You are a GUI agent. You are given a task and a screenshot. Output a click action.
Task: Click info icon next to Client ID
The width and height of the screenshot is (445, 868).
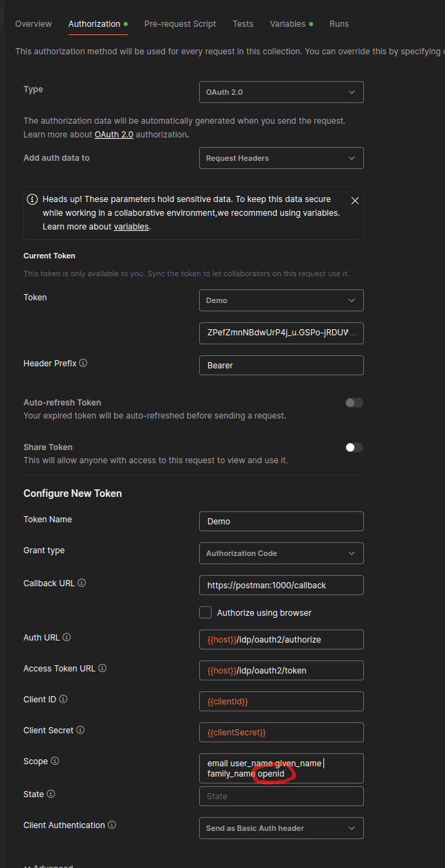(63, 699)
